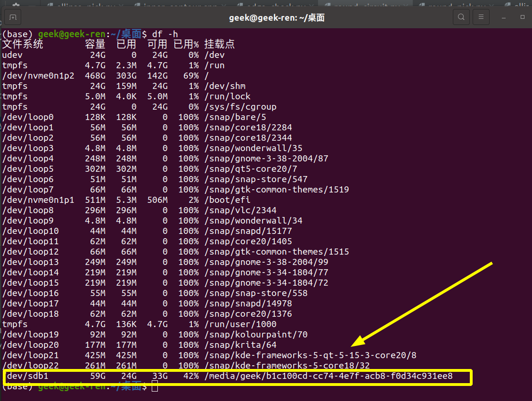The width and height of the screenshot is (532, 401).
Task: Click the 容量 column header
Action: click(95, 44)
